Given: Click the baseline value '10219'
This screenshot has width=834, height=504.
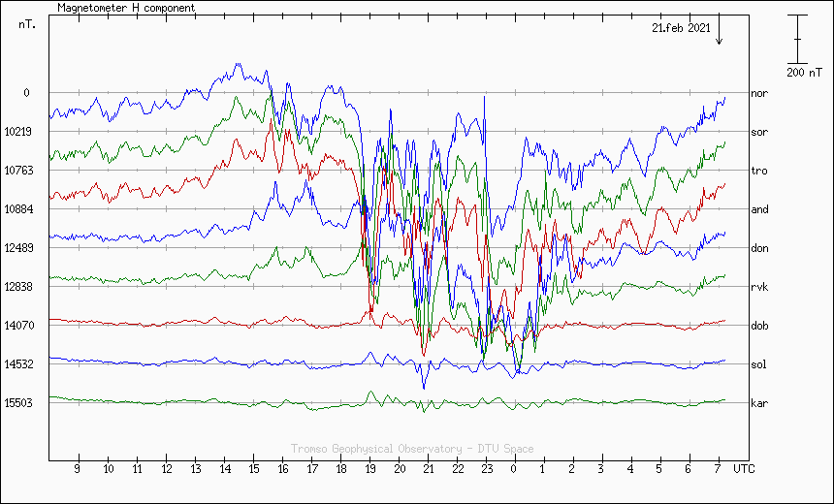Looking at the screenshot, I should tap(18, 131).
